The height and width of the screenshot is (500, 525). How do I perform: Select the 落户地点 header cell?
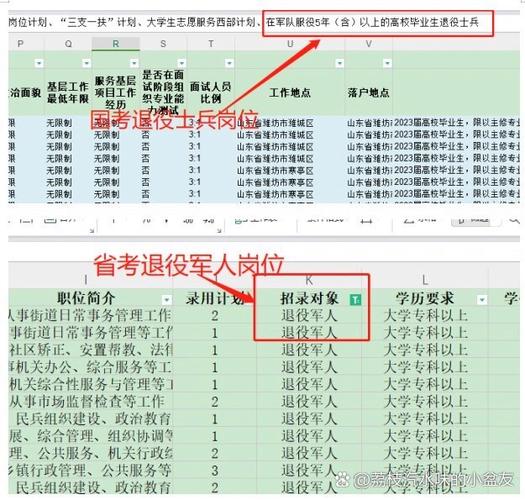(369, 92)
